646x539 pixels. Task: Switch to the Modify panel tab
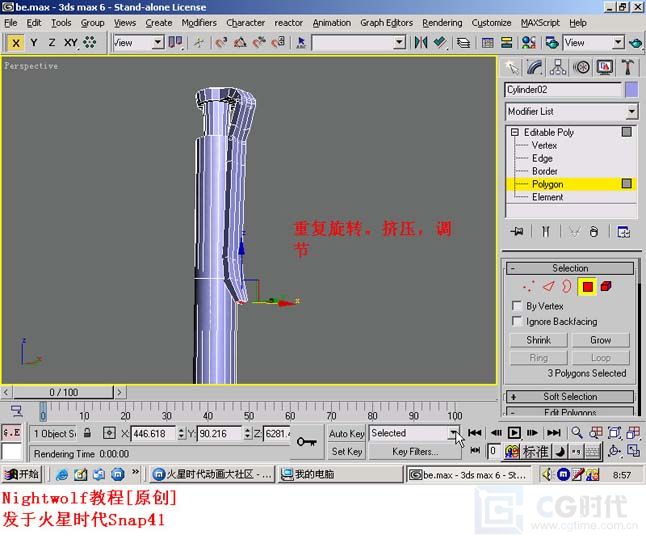534,68
